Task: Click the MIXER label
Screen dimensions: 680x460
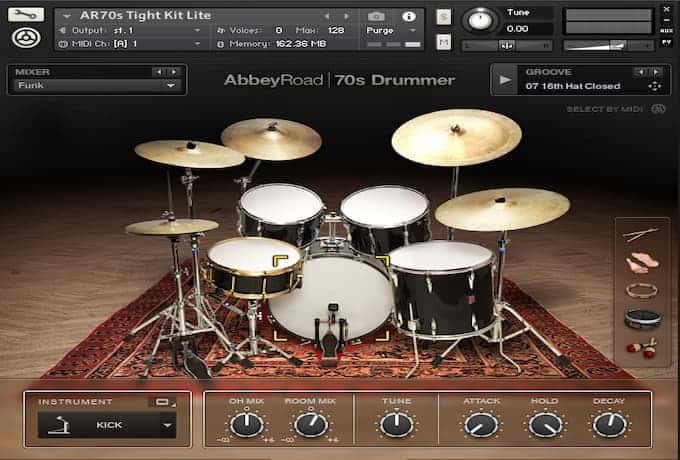Action: 33,72
